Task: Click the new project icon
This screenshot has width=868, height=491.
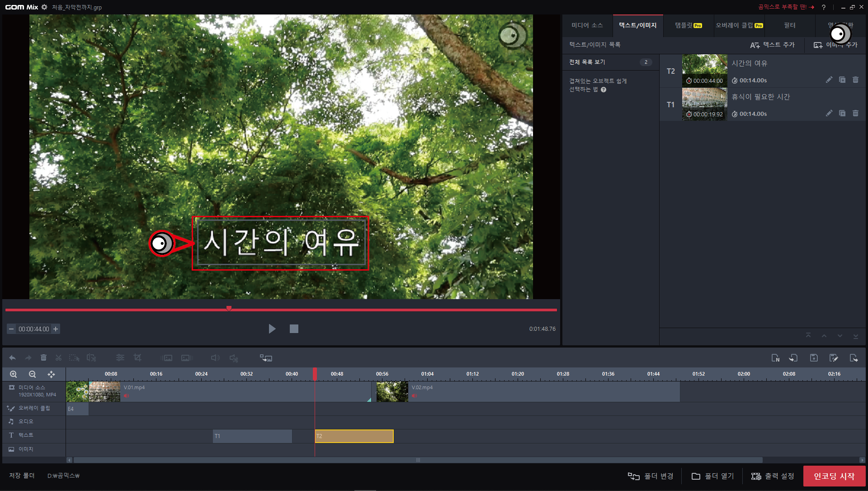Action: pos(775,358)
